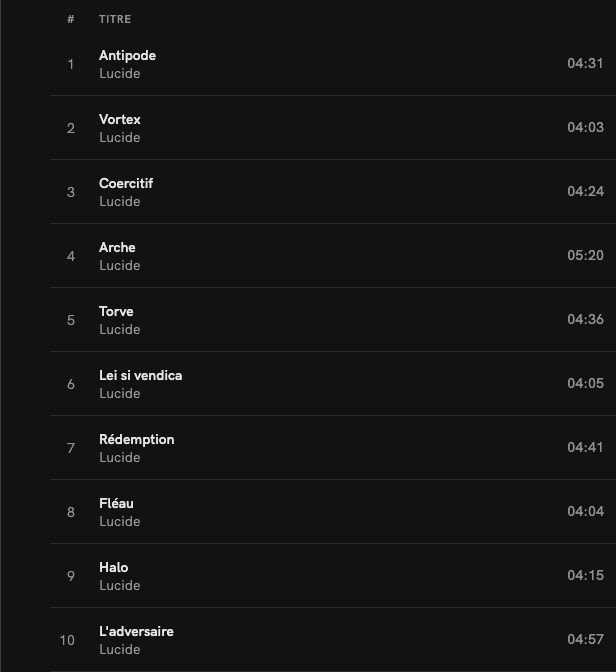Click the L'adversaire track title
This screenshot has width=616, height=672.
point(136,631)
